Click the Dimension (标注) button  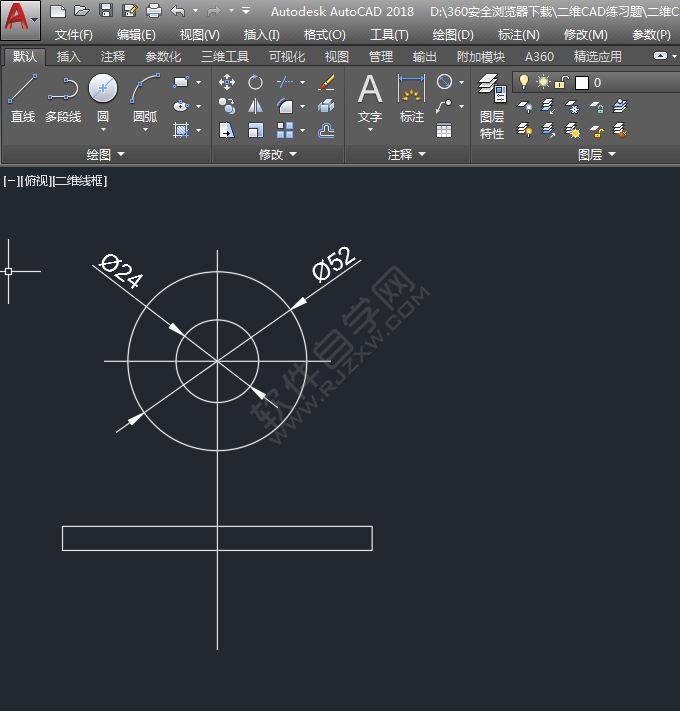coord(412,98)
